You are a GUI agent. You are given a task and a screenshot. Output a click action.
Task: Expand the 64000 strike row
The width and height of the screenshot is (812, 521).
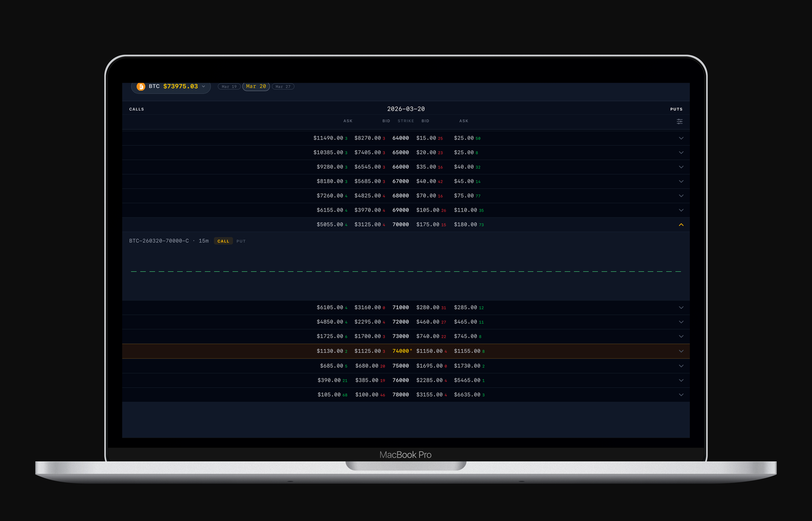pyautogui.click(x=681, y=138)
